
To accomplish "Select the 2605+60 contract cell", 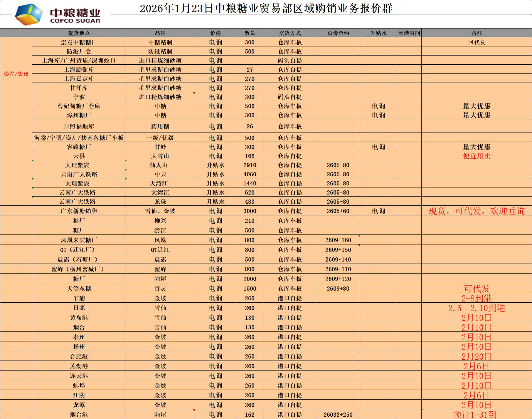I will click(338, 211).
